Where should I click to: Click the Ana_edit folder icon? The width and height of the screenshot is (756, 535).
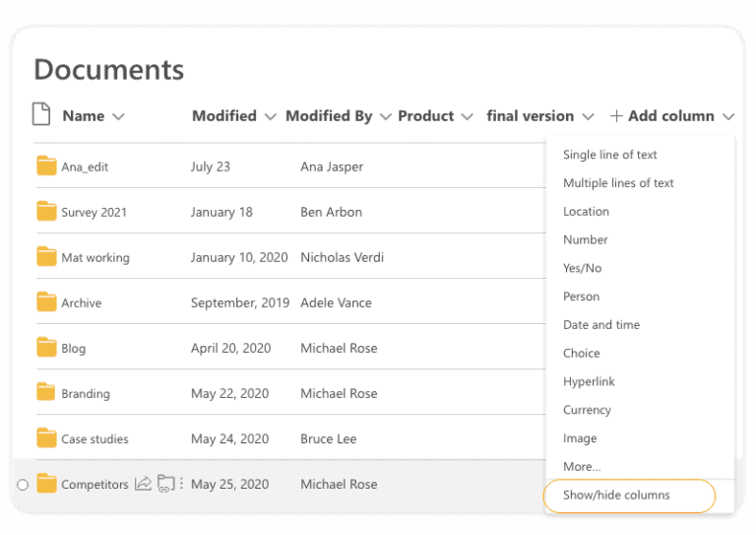point(46,166)
